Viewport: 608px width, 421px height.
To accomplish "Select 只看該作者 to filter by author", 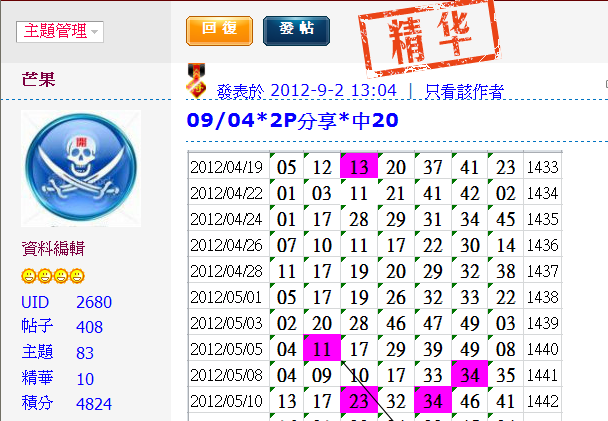I will pos(465,91).
